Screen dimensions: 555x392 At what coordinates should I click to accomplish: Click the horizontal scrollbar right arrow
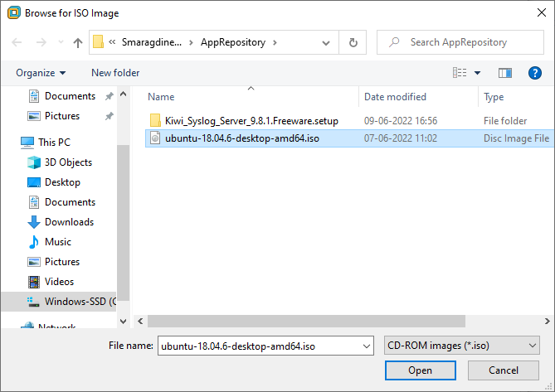click(x=548, y=321)
